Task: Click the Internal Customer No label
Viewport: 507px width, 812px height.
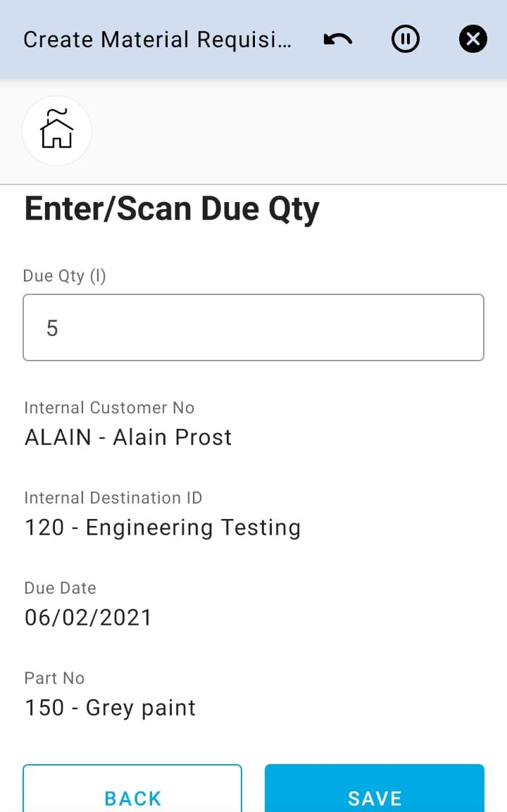Action: point(109,408)
